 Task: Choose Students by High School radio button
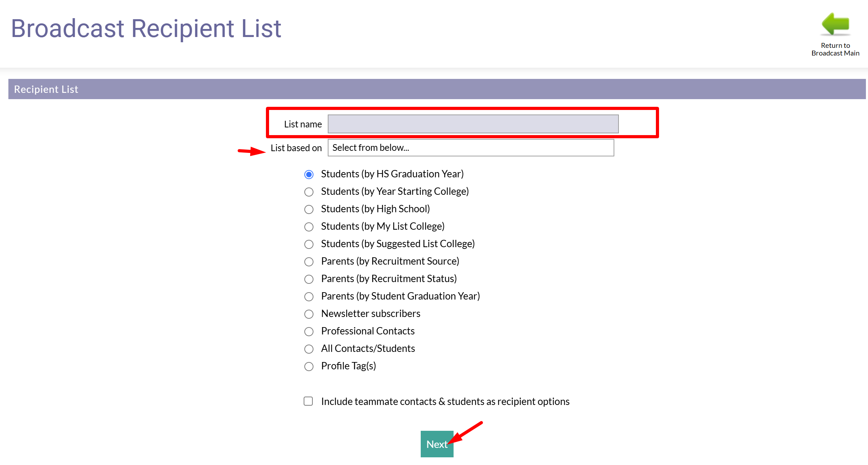pos(309,209)
